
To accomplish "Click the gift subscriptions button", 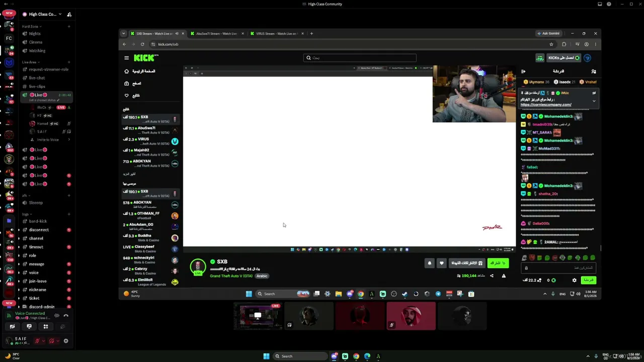I will [466, 263].
